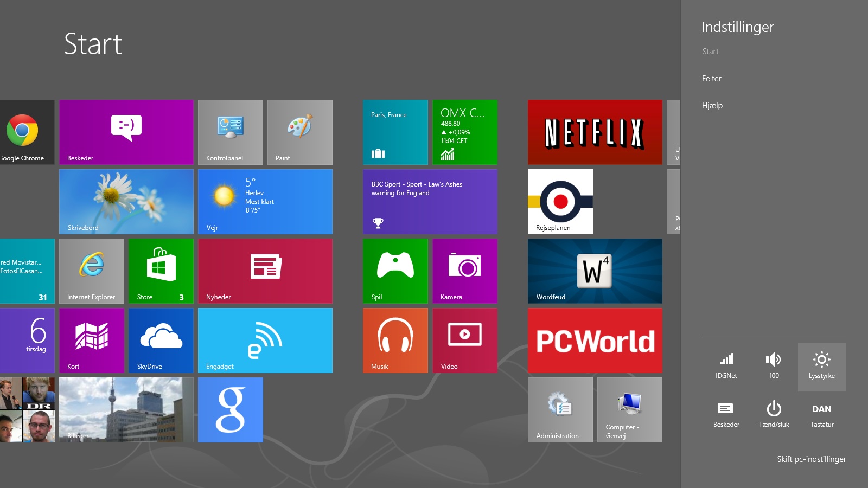Open the Store tile
868x488 pixels.
coord(161,271)
